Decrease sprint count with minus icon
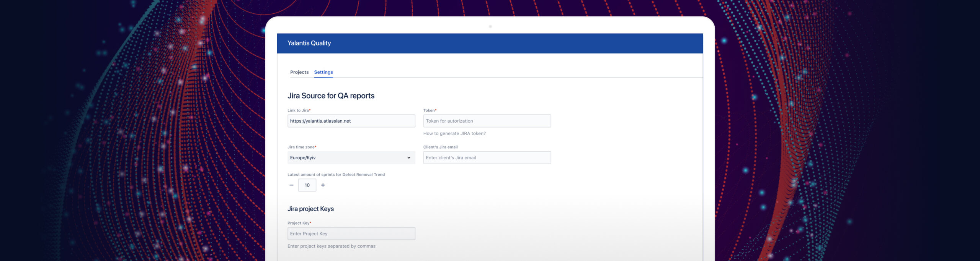The image size is (980, 261). [x=291, y=185]
